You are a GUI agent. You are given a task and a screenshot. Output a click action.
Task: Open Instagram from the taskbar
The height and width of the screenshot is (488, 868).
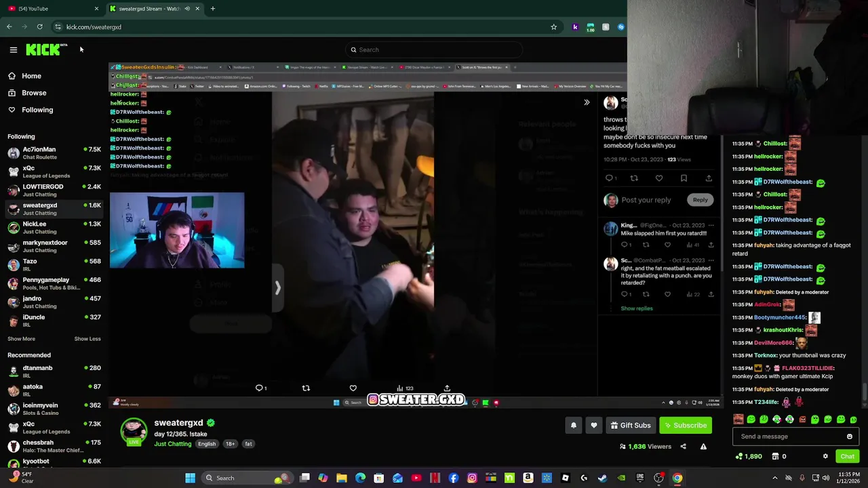[472, 478]
